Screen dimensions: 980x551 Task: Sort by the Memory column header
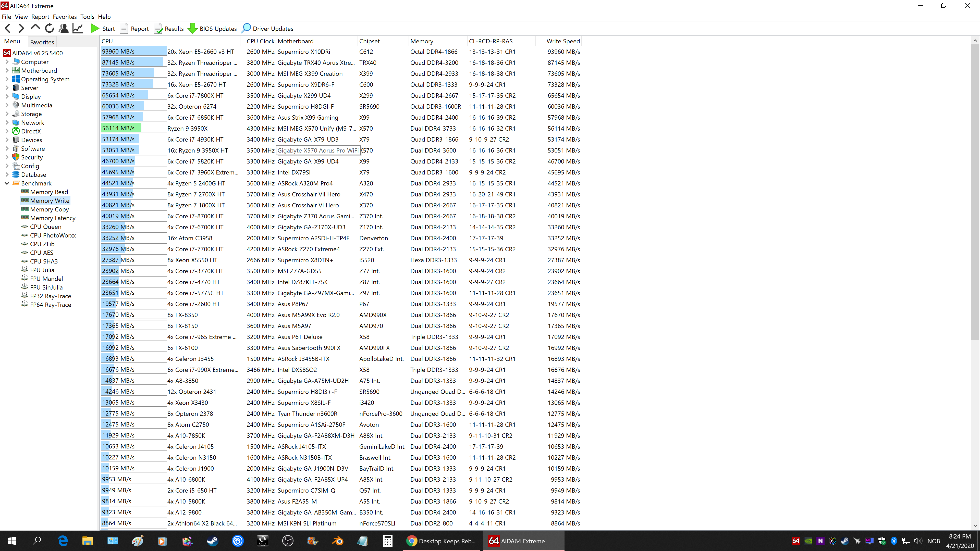437,41
